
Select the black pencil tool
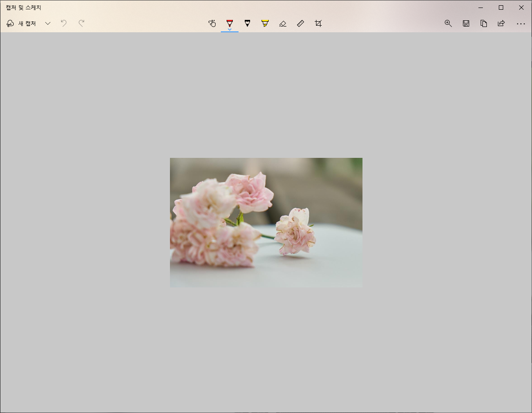[247, 23]
